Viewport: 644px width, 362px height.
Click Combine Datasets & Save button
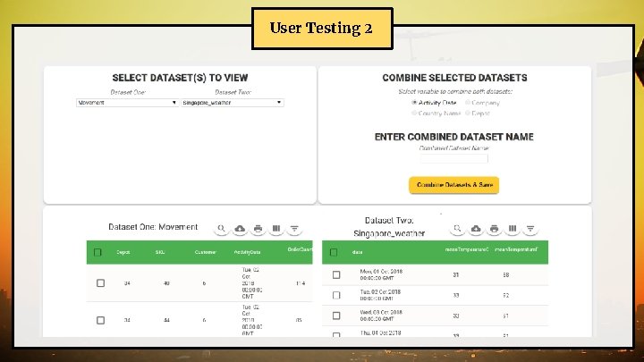pos(453,185)
